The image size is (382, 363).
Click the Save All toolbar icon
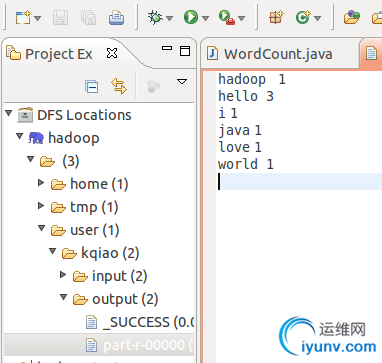click(88, 17)
